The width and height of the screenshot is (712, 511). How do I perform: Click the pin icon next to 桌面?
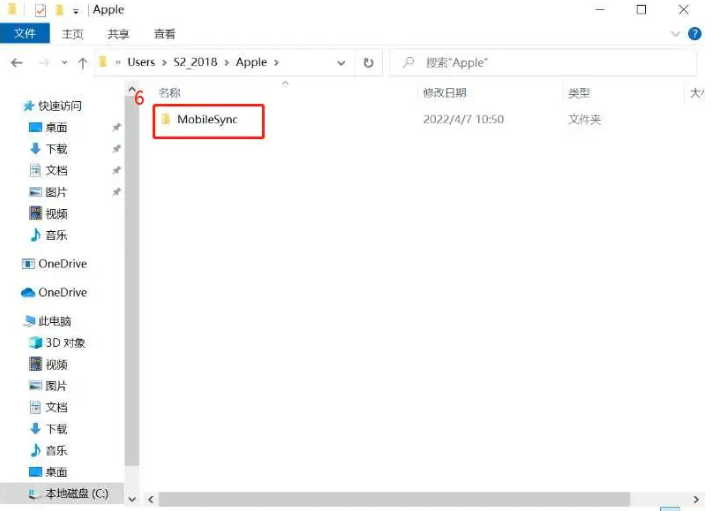click(x=117, y=127)
